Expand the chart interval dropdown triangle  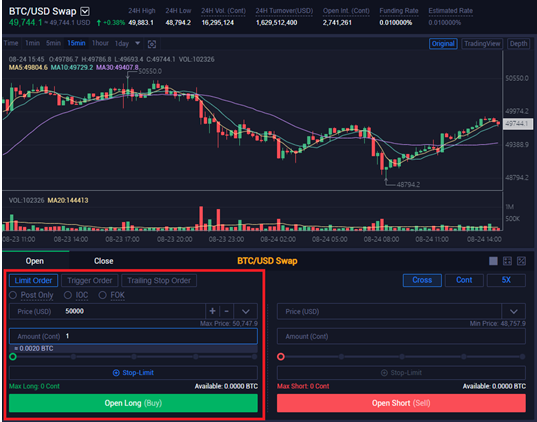tap(138, 43)
